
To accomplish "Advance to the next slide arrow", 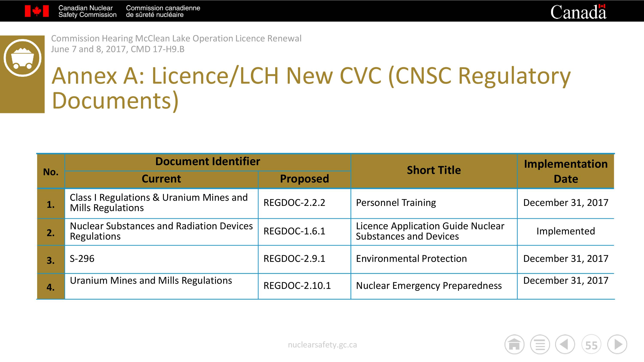I will pyautogui.click(x=617, y=344).
